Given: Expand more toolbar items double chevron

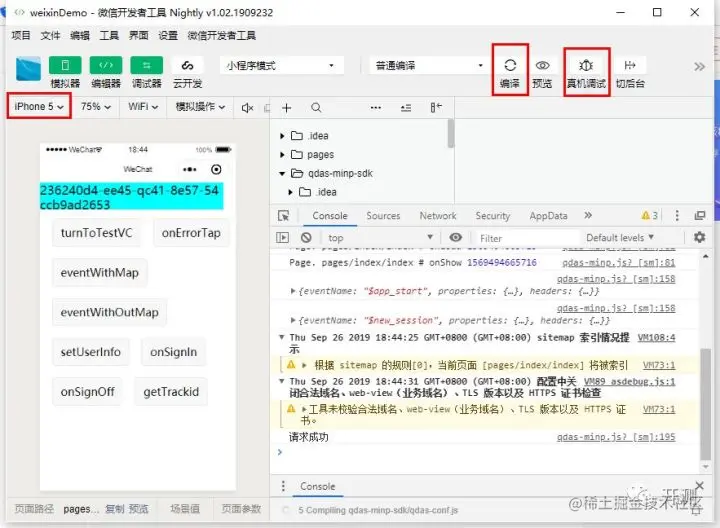Looking at the screenshot, I should click(699, 67).
